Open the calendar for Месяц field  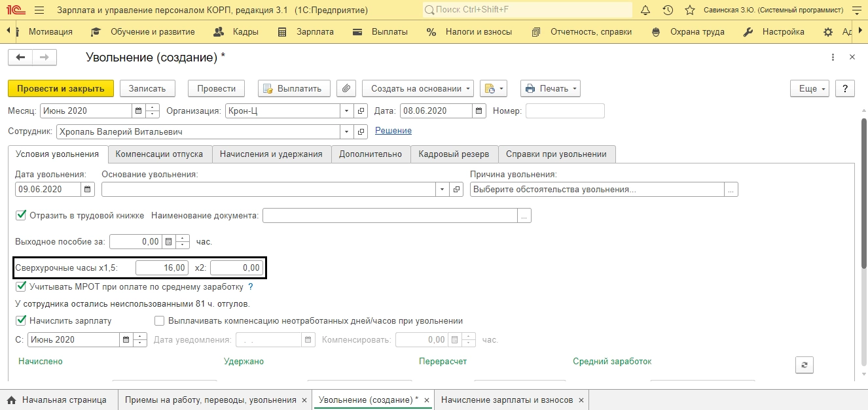click(x=138, y=111)
